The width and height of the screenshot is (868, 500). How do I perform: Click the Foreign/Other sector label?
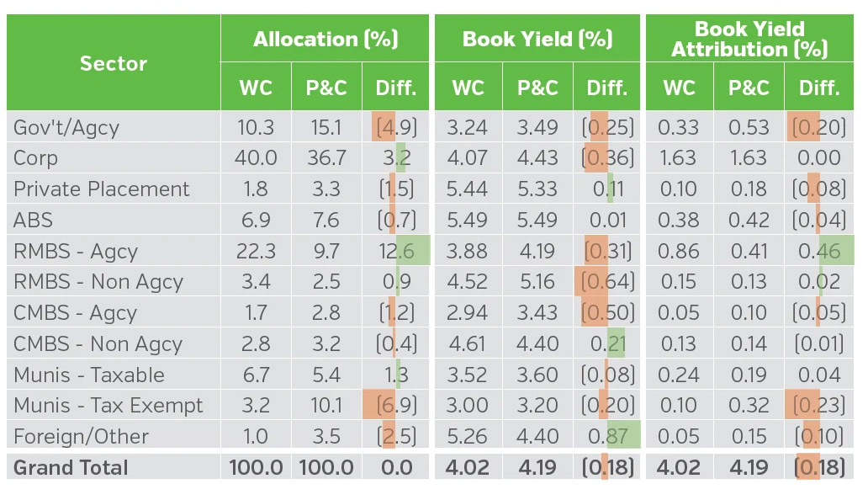(81, 437)
